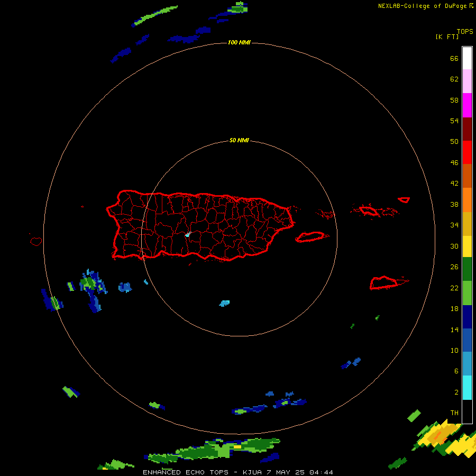The width and height of the screenshot is (476, 476).
Task: Click the black TH threshold swatch
Action: point(467,411)
